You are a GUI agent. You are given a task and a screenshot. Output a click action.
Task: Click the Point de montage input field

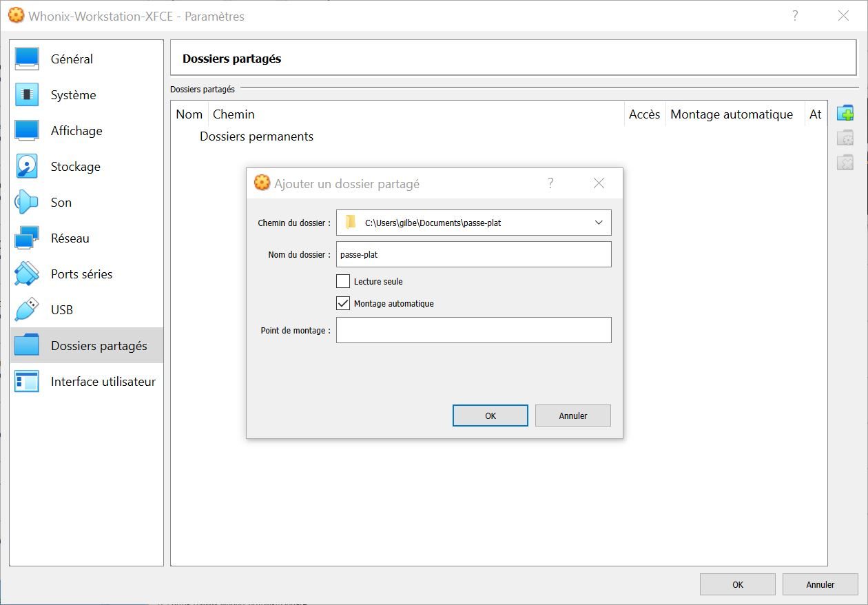pos(474,330)
